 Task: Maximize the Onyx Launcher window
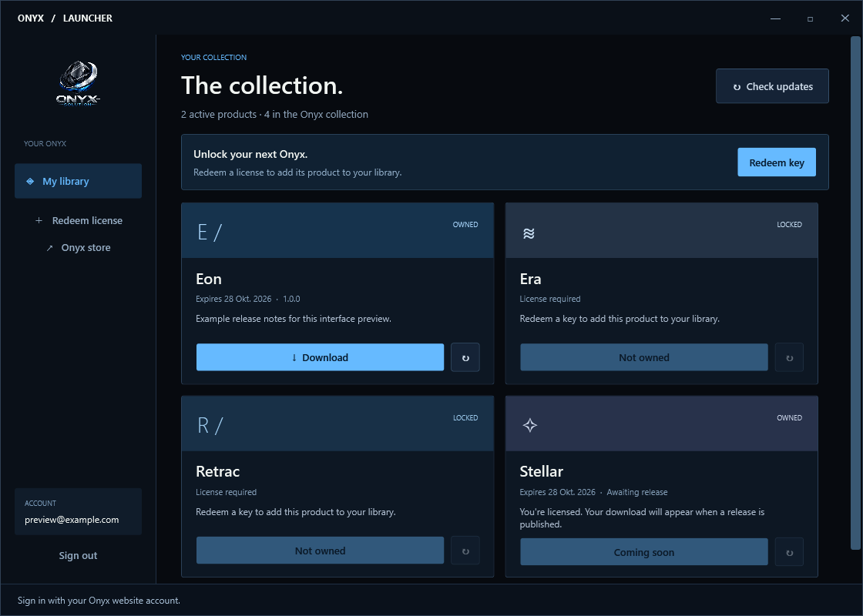pos(810,18)
